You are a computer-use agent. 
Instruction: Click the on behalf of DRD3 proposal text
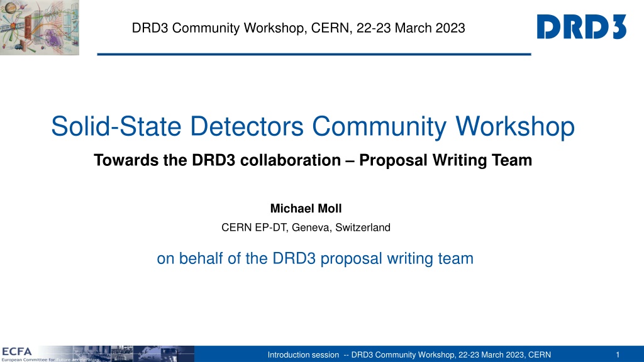[315, 258]
